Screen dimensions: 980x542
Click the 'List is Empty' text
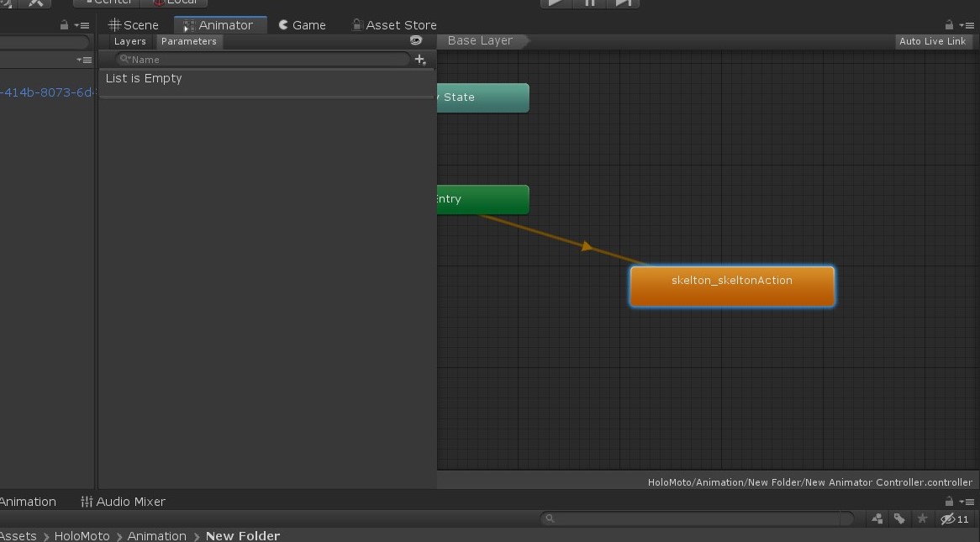click(144, 78)
